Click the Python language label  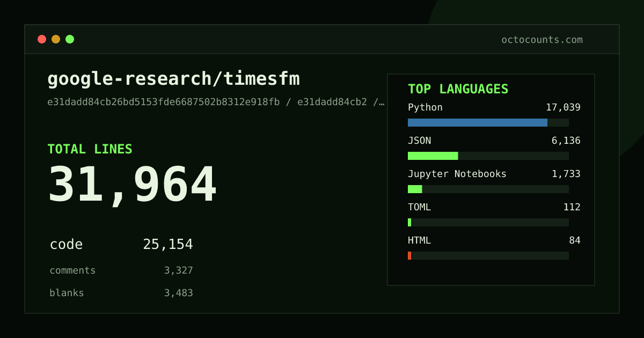click(x=425, y=107)
